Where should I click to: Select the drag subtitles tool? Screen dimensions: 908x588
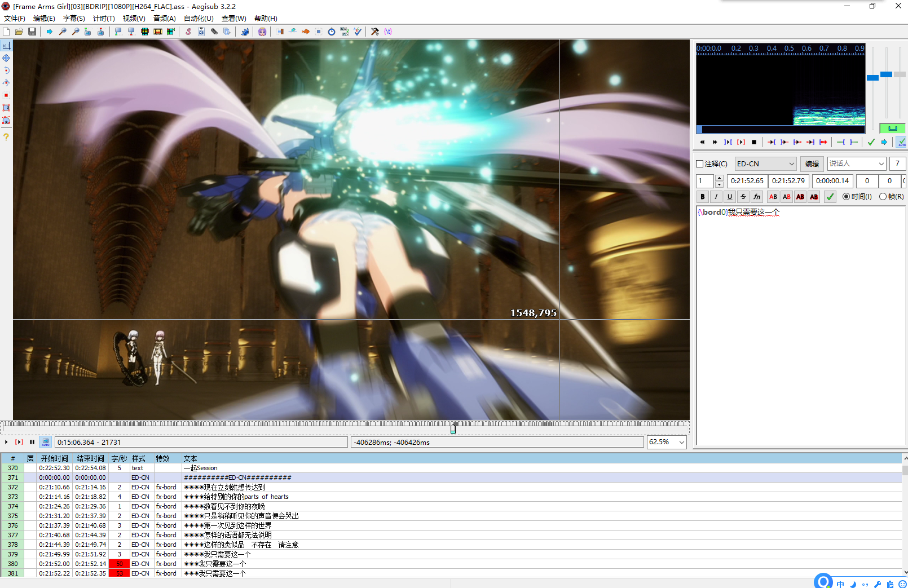tap(6, 58)
